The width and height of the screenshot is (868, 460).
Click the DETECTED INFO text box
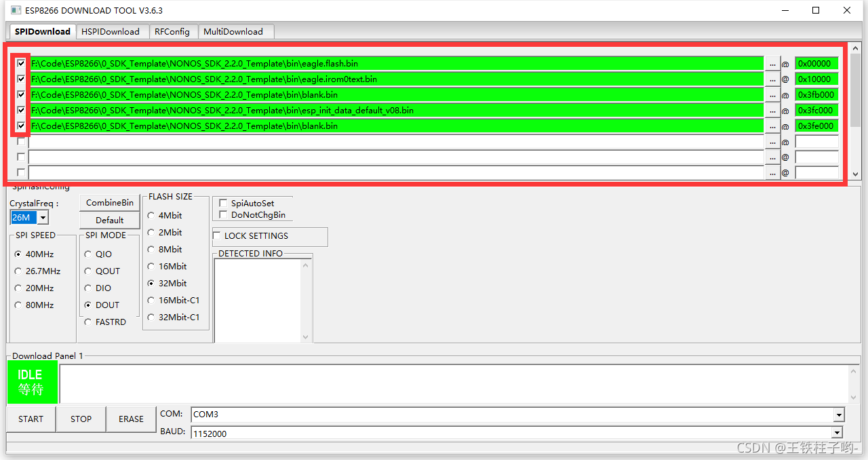(x=258, y=300)
